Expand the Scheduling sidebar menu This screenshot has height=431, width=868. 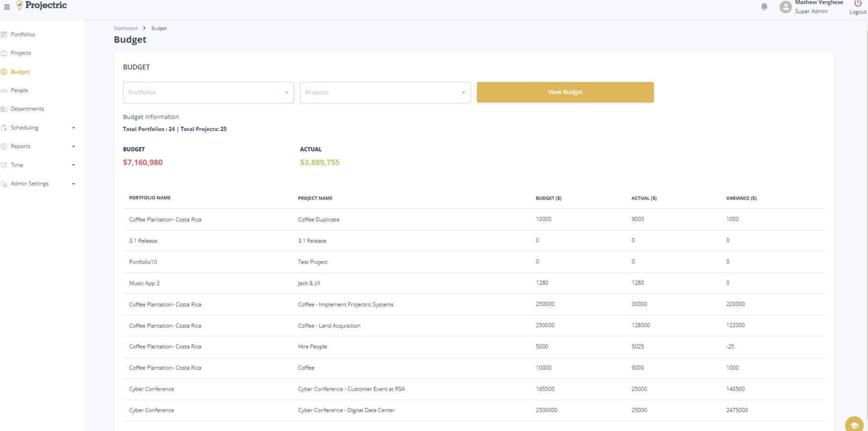coord(73,128)
